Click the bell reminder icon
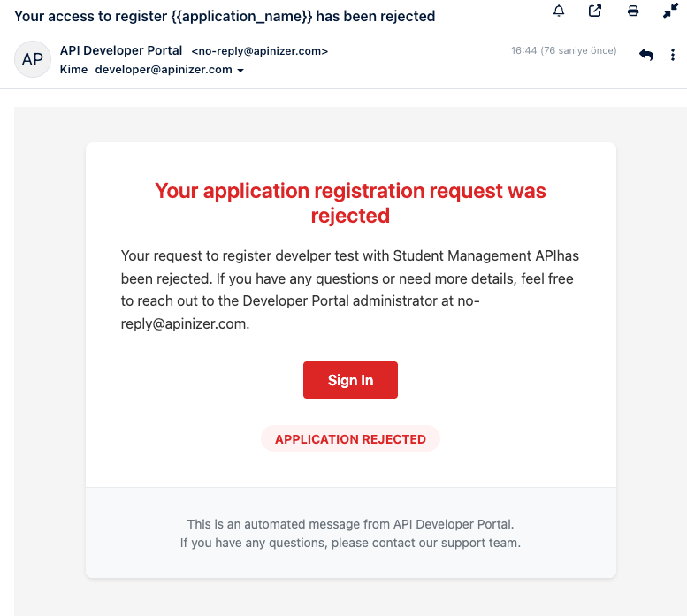The image size is (687, 616). click(x=559, y=11)
